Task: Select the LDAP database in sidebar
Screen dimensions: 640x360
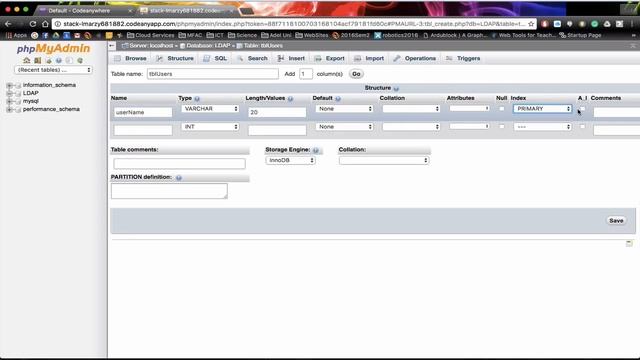Action: (31, 93)
